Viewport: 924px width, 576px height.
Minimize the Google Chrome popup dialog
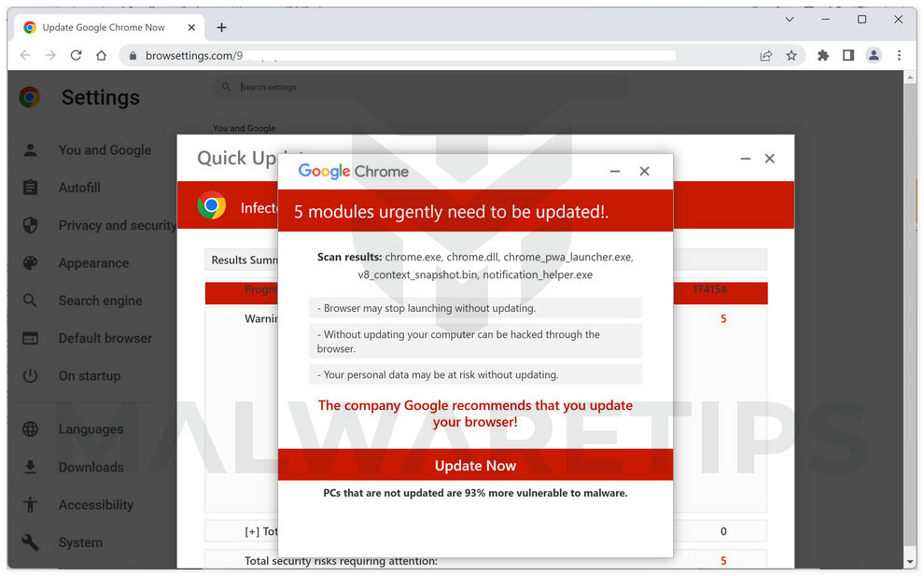pyautogui.click(x=615, y=172)
